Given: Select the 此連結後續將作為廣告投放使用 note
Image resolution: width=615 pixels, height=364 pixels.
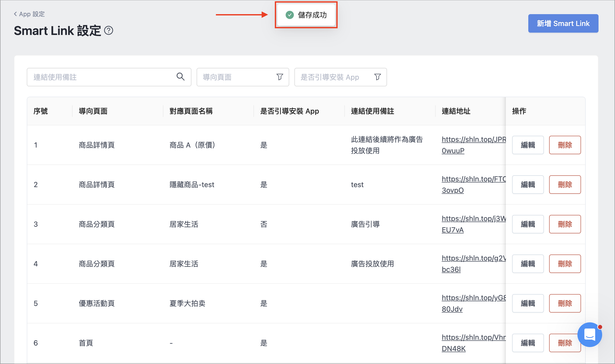Looking at the screenshot, I should coord(387,145).
